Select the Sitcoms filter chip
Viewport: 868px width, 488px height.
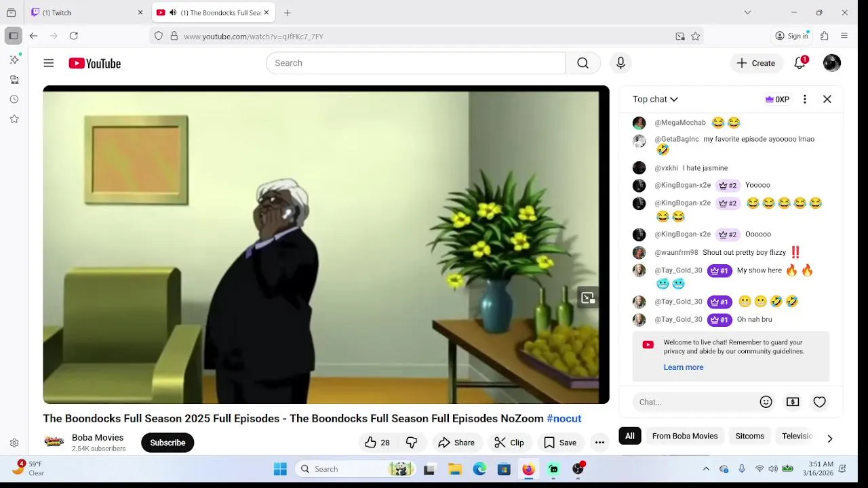pos(750,436)
